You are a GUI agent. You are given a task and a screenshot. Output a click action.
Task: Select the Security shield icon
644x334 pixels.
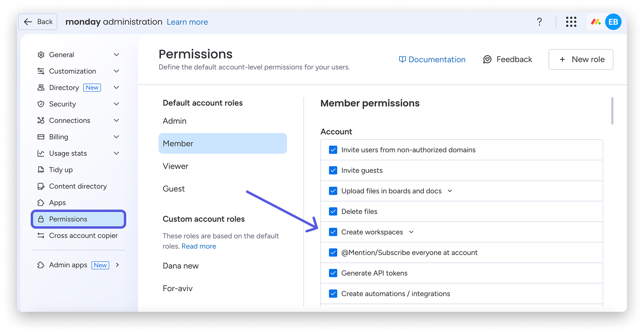[41, 104]
